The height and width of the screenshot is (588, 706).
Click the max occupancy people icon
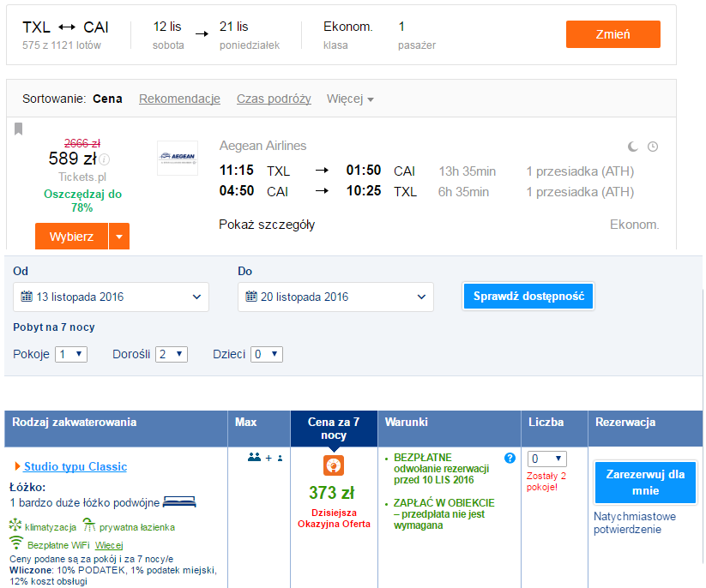tap(265, 458)
